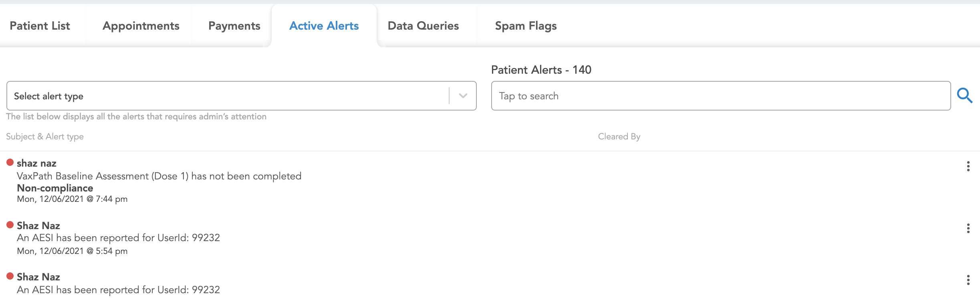Click the Cleared By column header

click(619, 137)
